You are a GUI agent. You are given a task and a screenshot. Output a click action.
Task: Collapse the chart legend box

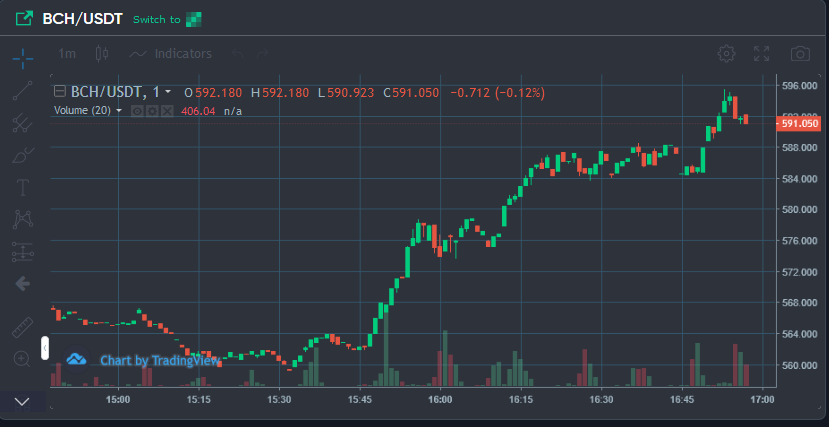(x=60, y=92)
